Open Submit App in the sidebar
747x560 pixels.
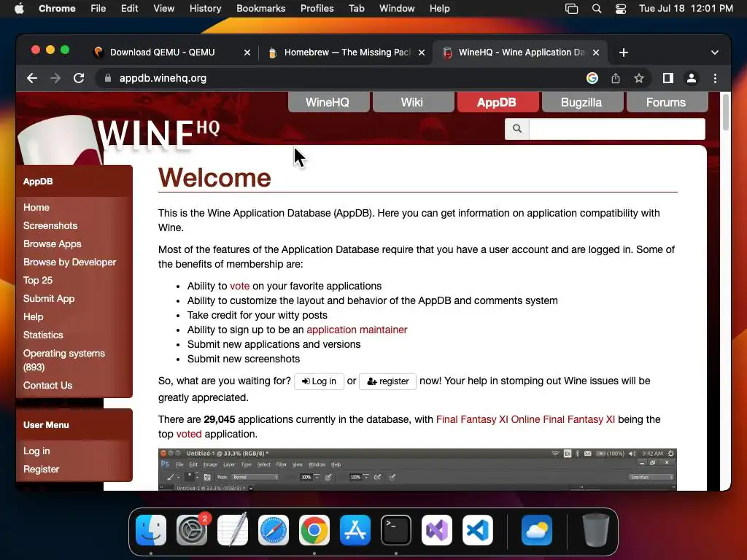[x=49, y=298]
